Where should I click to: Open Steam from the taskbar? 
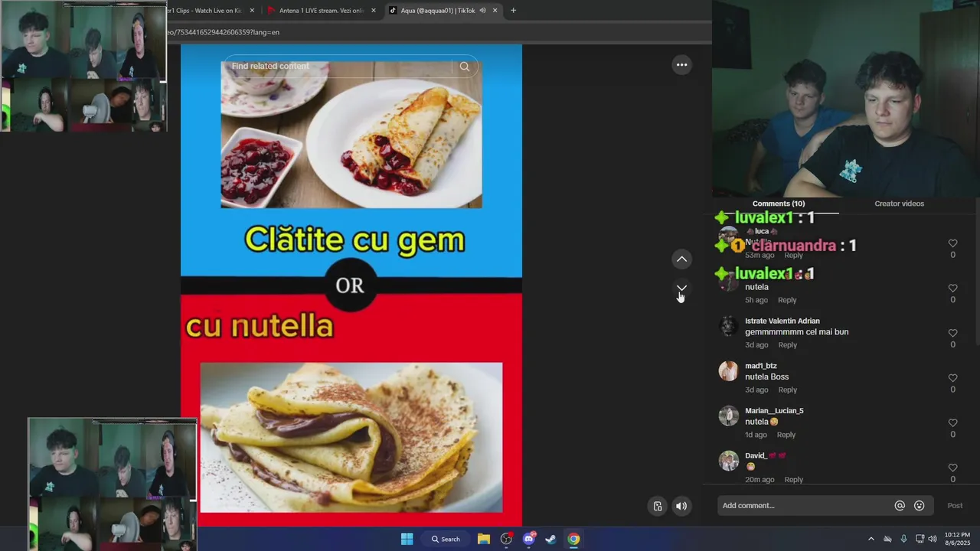[550, 539]
